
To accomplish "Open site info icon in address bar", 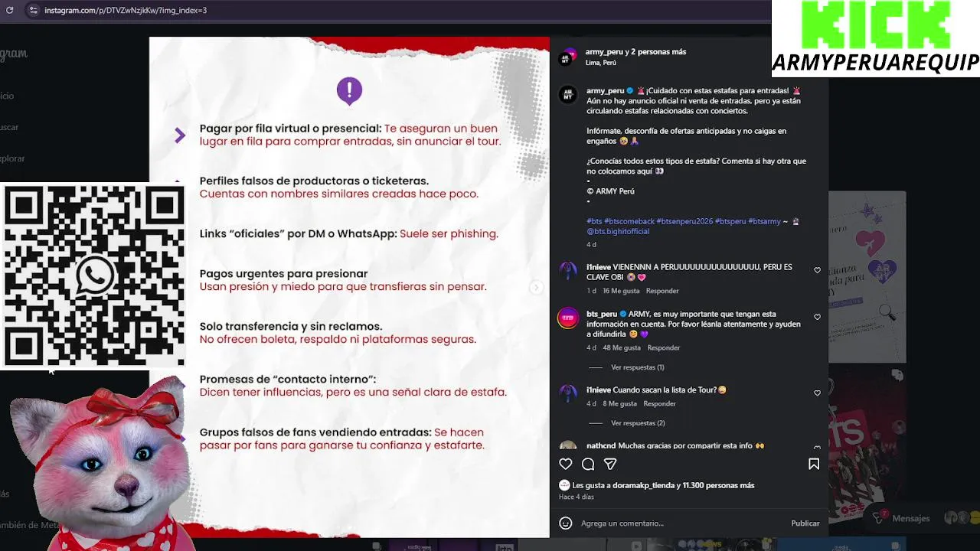I will pyautogui.click(x=33, y=10).
